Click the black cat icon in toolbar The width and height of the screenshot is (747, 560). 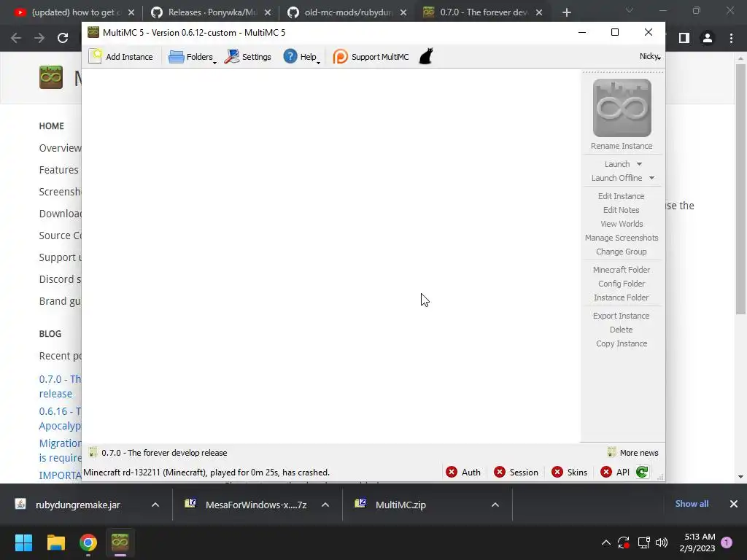click(x=426, y=56)
